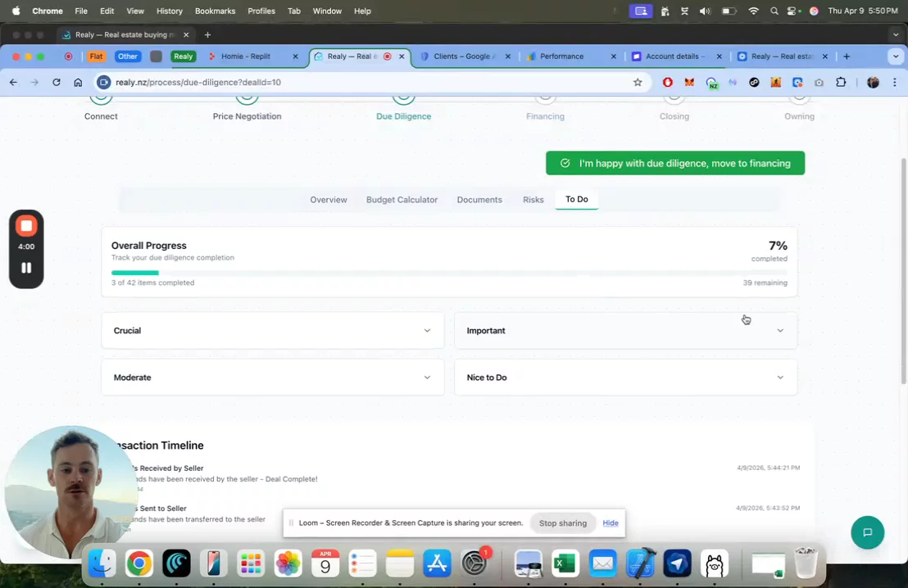
Task: Open the Profiles menu in menu bar
Action: [261, 11]
